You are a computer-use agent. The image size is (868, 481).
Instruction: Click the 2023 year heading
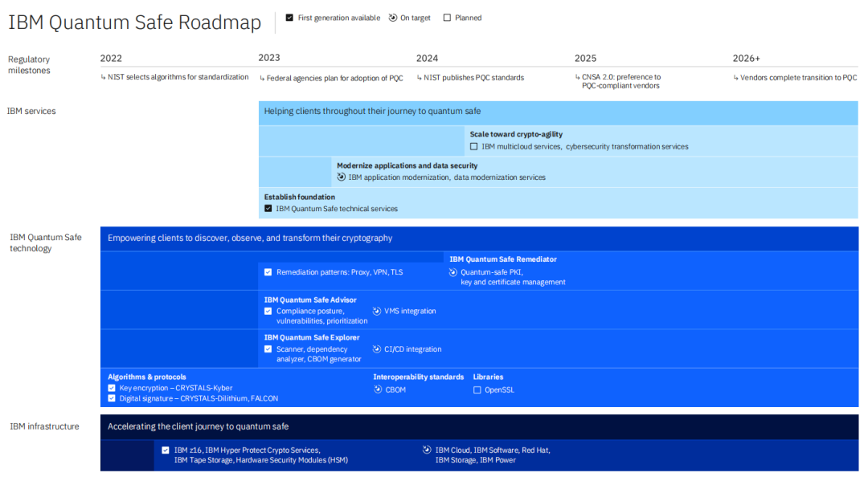click(x=269, y=58)
